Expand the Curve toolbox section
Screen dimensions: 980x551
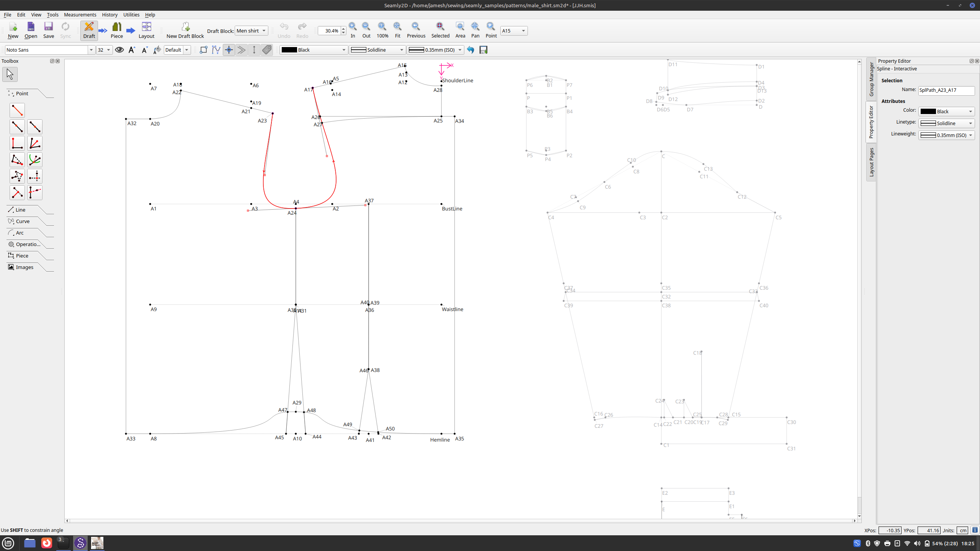coord(23,221)
